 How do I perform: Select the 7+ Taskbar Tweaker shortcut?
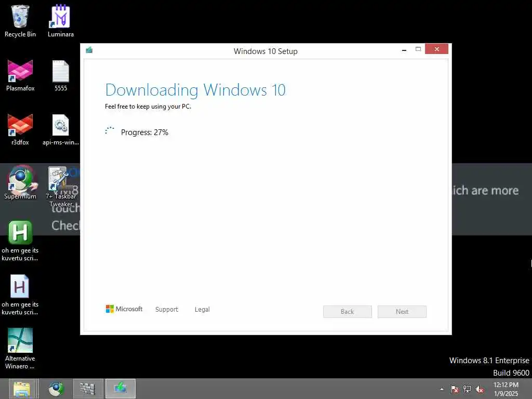tap(61, 187)
